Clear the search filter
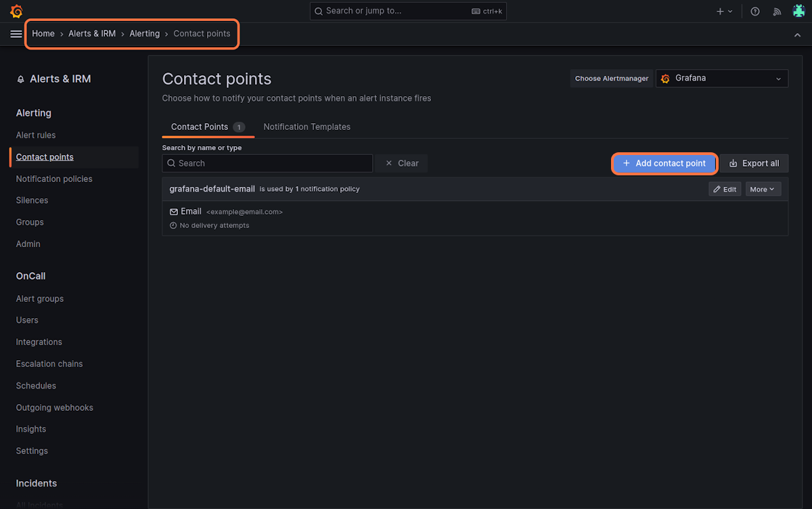This screenshot has width=812, height=509. pos(402,163)
